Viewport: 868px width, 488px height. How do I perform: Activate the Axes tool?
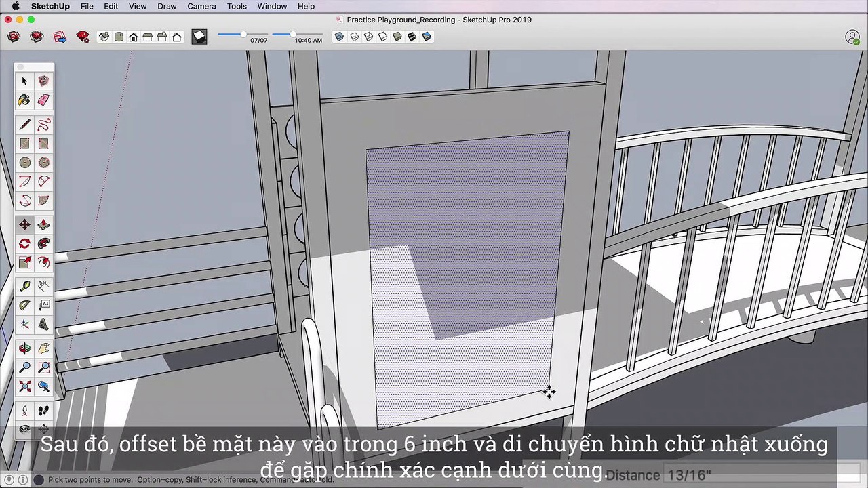[x=25, y=324]
